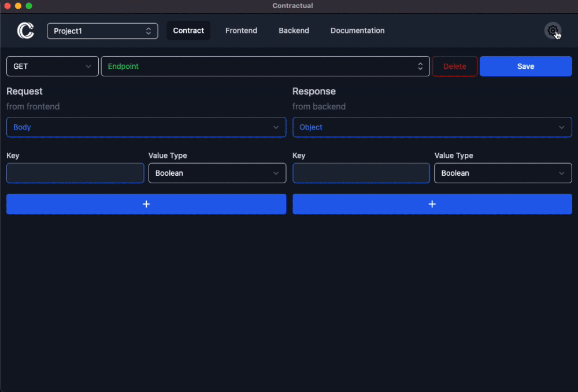Click the 'from backend' text
Viewport: 578px width, 392px height.
pos(319,106)
